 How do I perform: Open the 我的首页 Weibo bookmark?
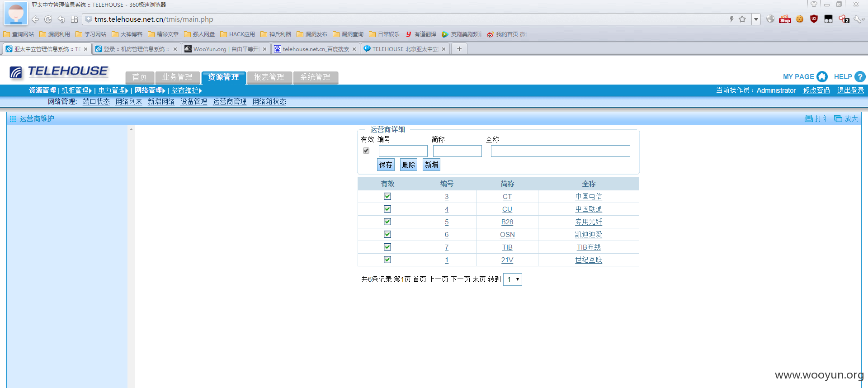507,34
